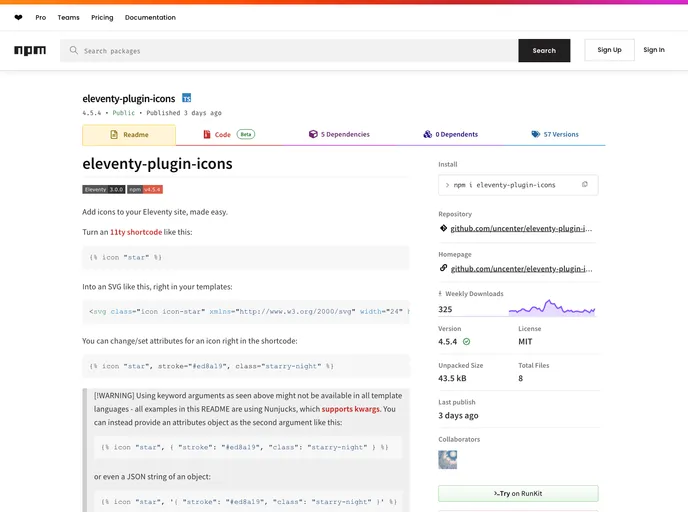Image resolution: width=688 pixels, height=512 pixels.
Task: Click the git repository icon
Action: click(x=443, y=228)
